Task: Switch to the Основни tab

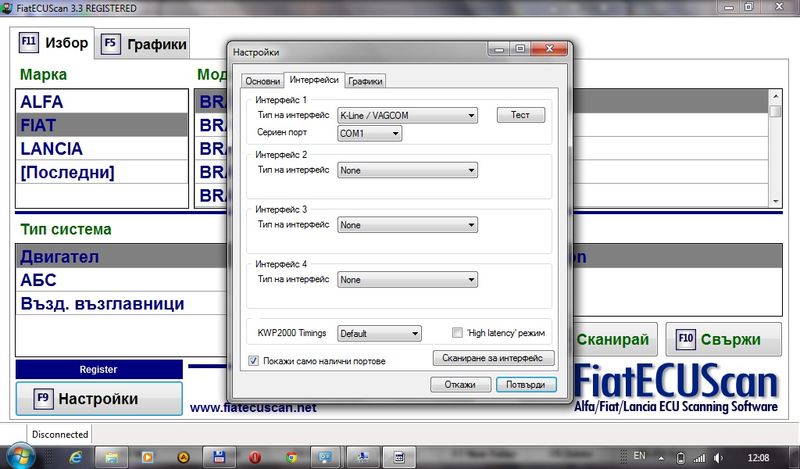Action: [x=257, y=81]
